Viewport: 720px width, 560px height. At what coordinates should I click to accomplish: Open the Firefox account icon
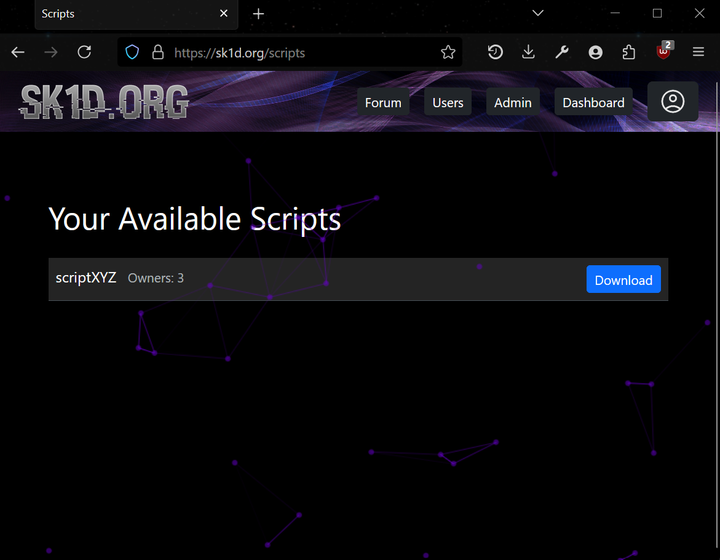[596, 52]
